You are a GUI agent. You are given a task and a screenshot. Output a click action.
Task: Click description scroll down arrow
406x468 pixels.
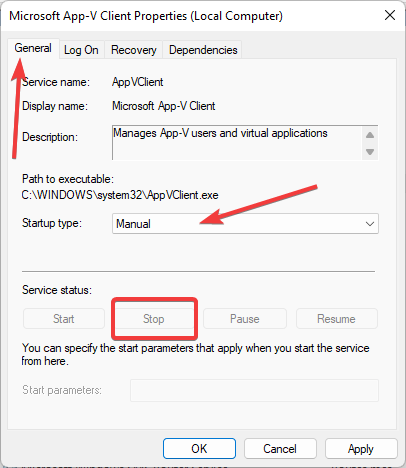[x=370, y=152]
